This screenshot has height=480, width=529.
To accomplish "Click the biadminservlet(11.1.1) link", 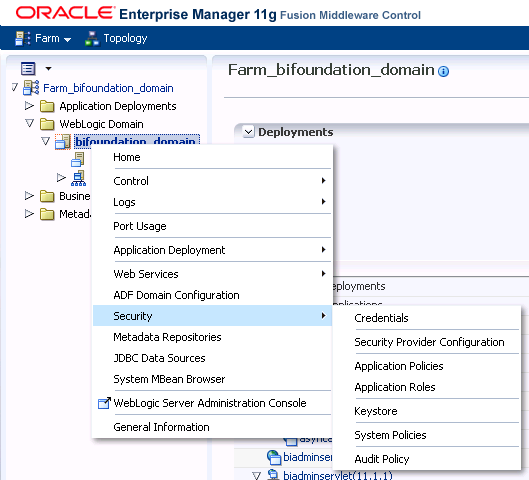I will pos(338,475).
